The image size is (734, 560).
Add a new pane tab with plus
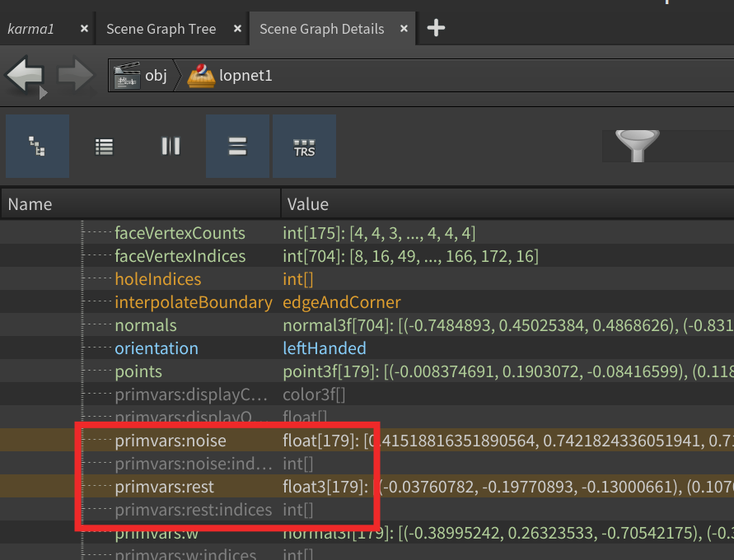(436, 28)
